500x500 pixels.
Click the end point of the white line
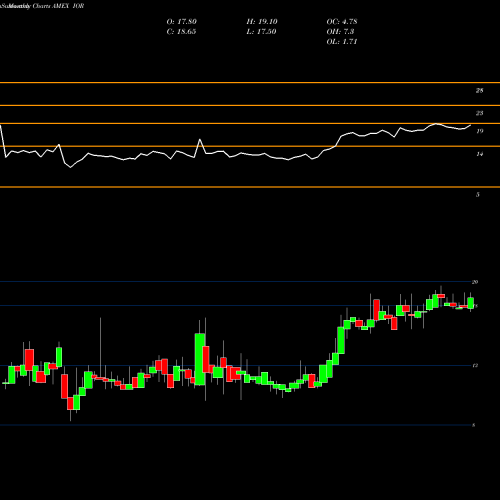471,125
